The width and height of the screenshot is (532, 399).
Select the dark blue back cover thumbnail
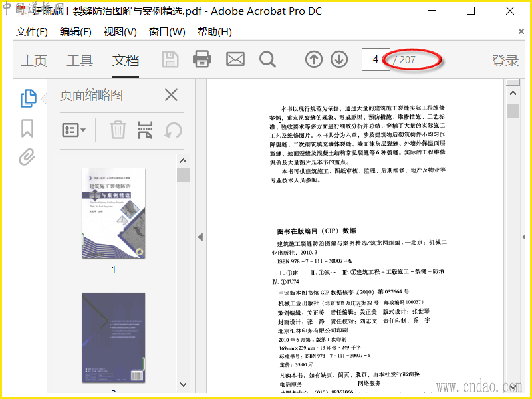coord(114,338)
